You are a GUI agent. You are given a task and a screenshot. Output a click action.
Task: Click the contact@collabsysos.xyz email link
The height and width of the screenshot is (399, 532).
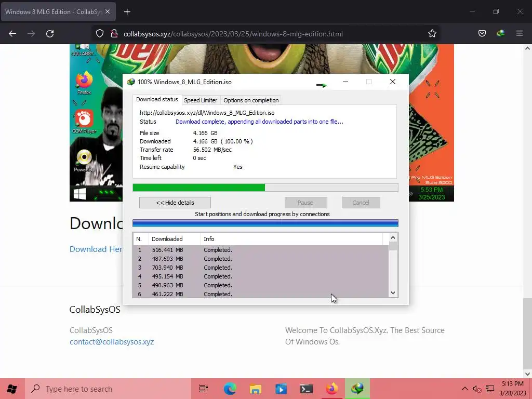click(112, 342)
